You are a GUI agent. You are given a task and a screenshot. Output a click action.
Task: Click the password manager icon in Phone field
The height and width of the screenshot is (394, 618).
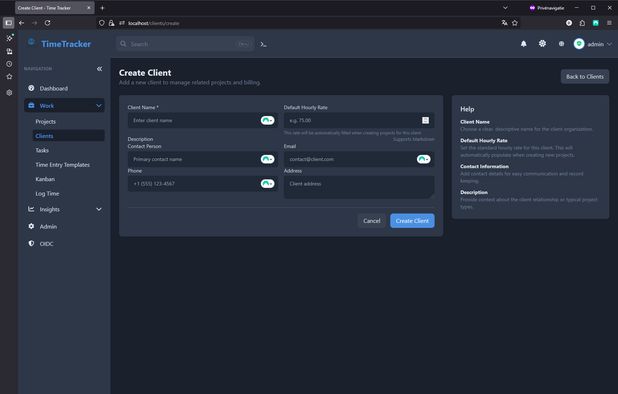[x=268, y=183]
